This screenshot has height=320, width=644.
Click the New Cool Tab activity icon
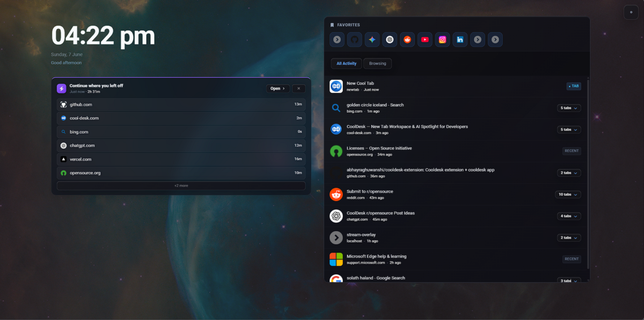(336, 86)
